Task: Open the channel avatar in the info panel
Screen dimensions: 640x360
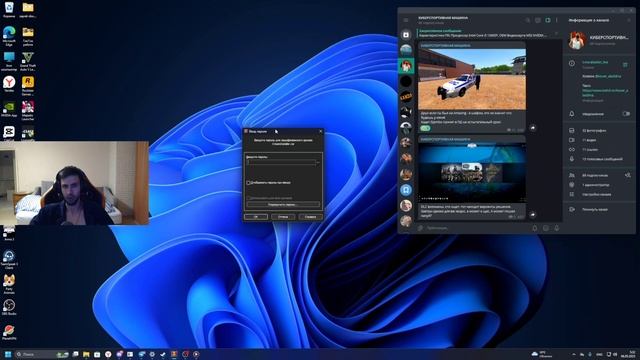Action: click(577, 40)
